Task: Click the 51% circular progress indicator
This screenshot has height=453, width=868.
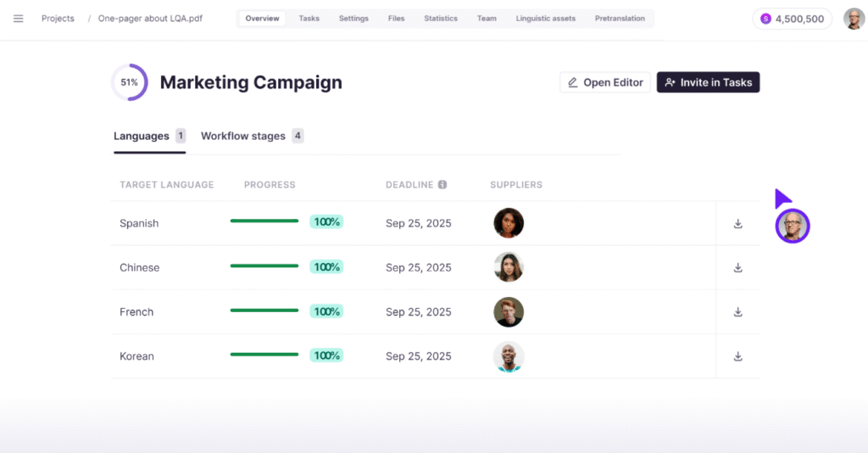Action: click(x=129, y=82)
